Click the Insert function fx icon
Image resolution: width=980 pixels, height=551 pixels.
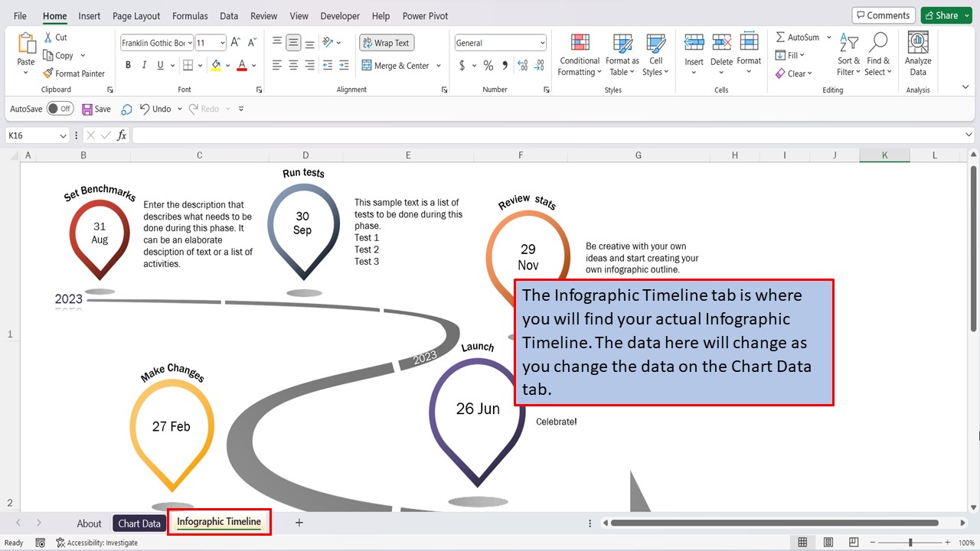click(122, 135)
